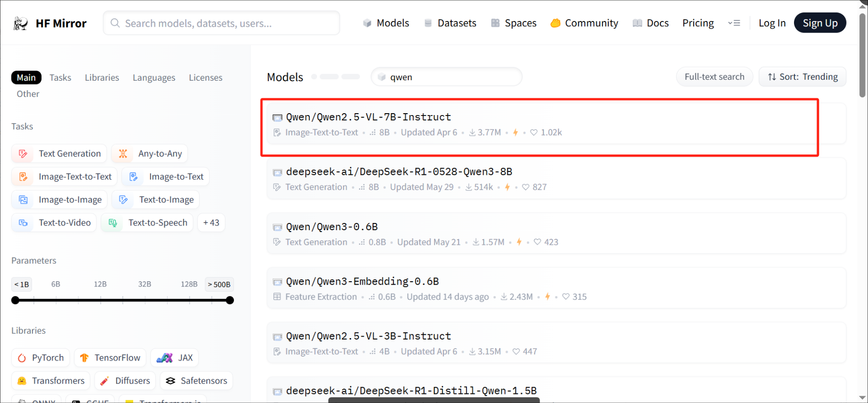Click the main search models input
868x403 pixels.
(x=222, y=23)
